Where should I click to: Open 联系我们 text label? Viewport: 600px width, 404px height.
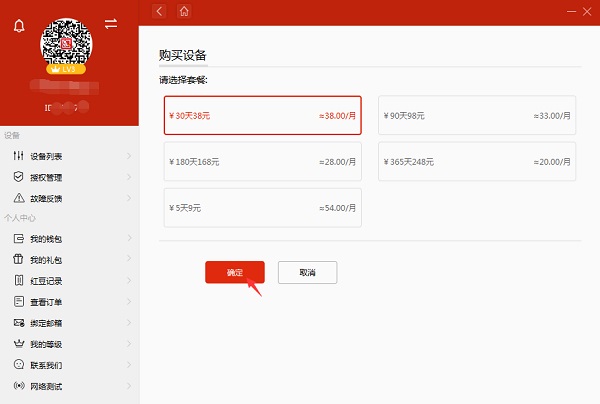point(46,365)
